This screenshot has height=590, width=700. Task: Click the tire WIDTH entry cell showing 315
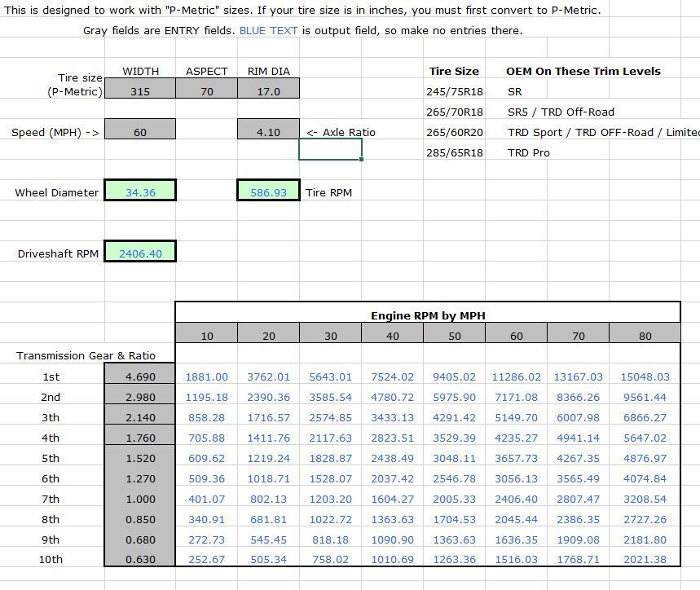140,91
